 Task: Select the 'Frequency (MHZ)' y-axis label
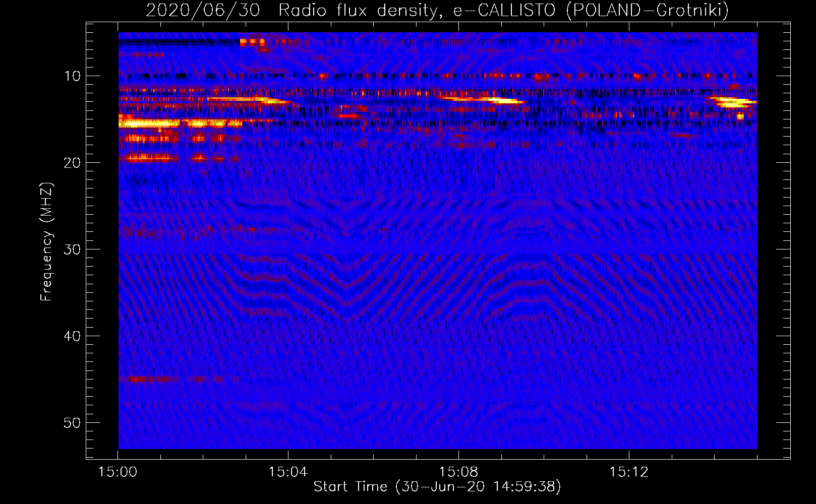46,242
